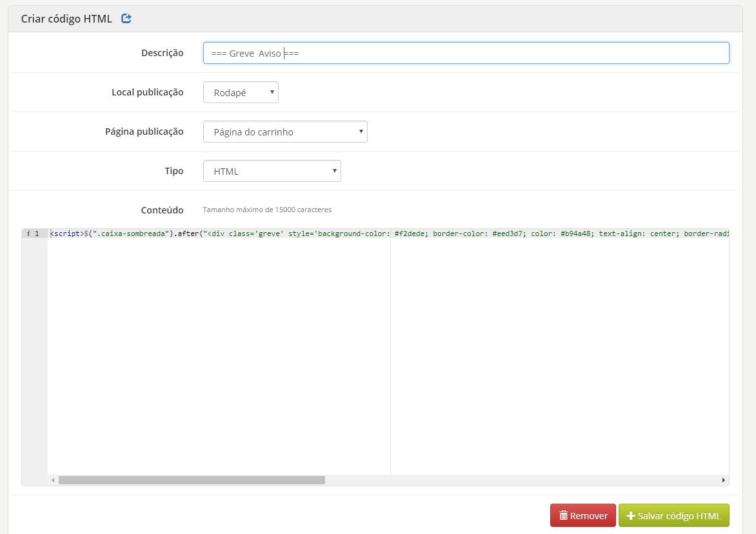Click the Conteúdo label

tap(162, 210)
